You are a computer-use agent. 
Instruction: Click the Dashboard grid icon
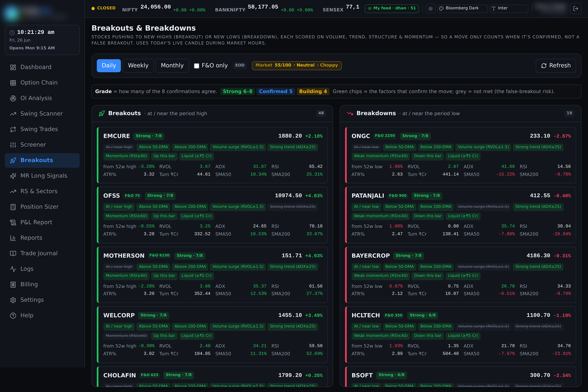click(13, 67)
